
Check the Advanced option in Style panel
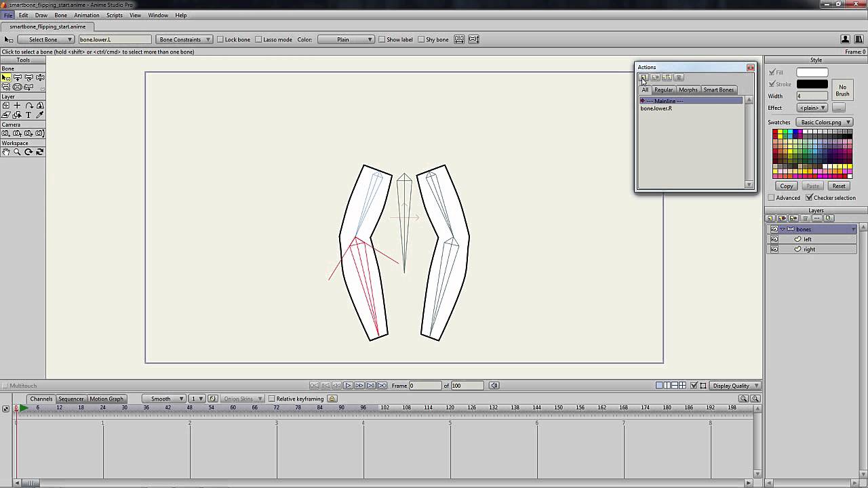point(771,198)
